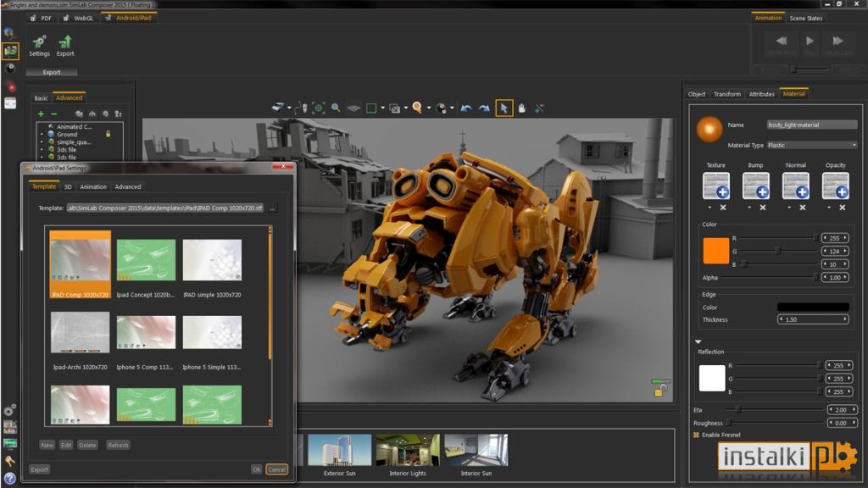Screen dimensions: 868x488
Task: Open the black ball rendering workbench icon
Action: [10, 69]
